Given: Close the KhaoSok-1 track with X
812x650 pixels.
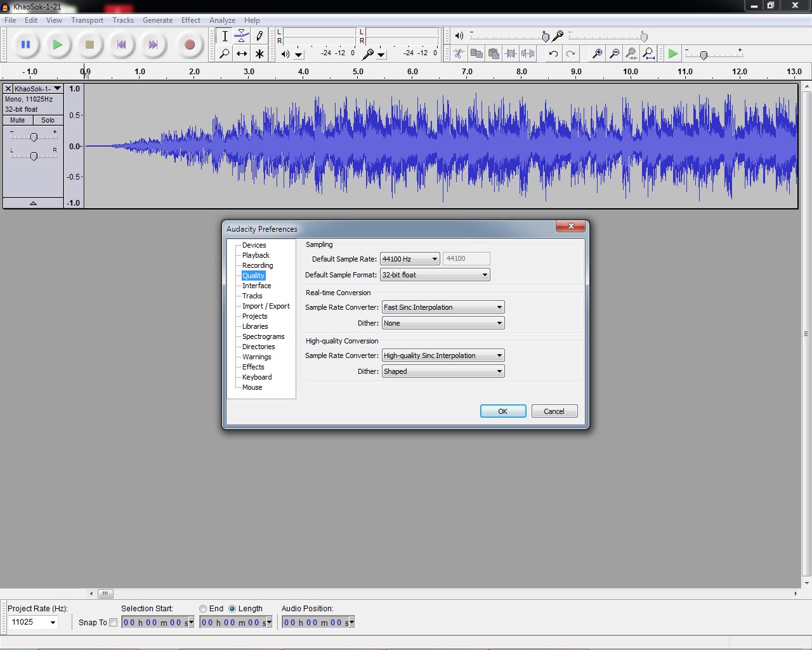Looking at the screenshot, I should (8, 89).
